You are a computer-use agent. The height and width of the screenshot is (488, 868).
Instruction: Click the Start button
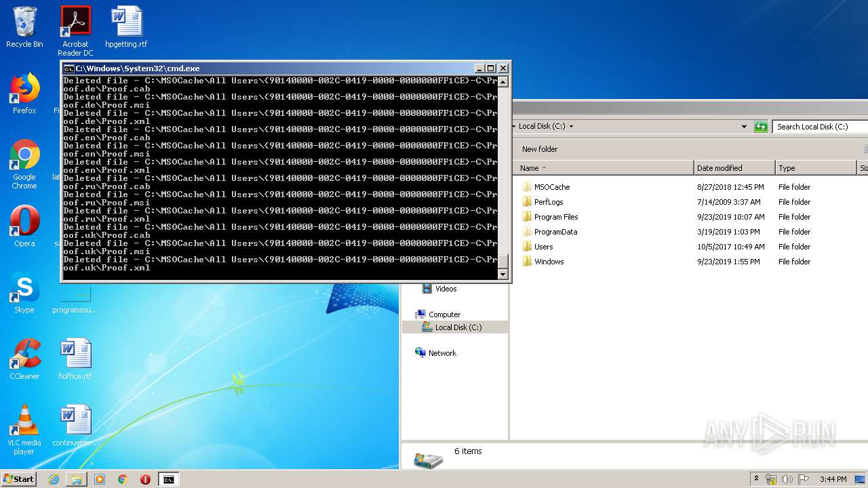[x=19, y=479]
